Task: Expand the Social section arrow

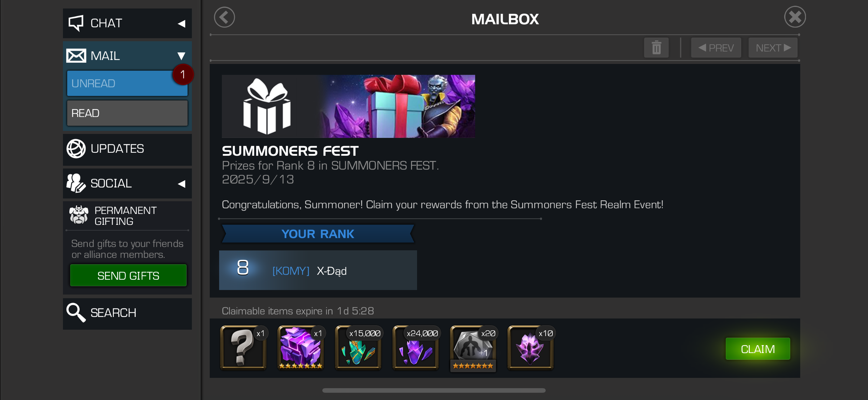Action: tap(181, 184)
